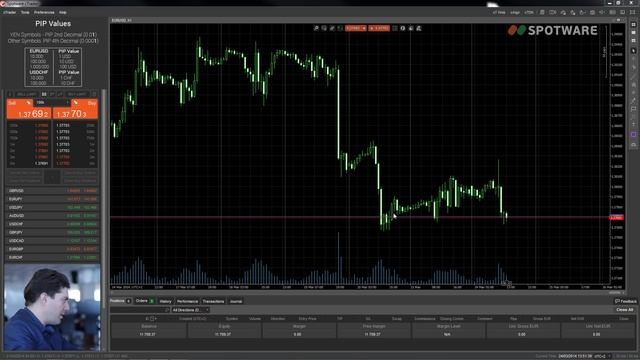Click the chart toolbar's second orange quick-trade button
The width and height of the screenshot is (640, 360).
pyautogui.click(x=379, y=28)
